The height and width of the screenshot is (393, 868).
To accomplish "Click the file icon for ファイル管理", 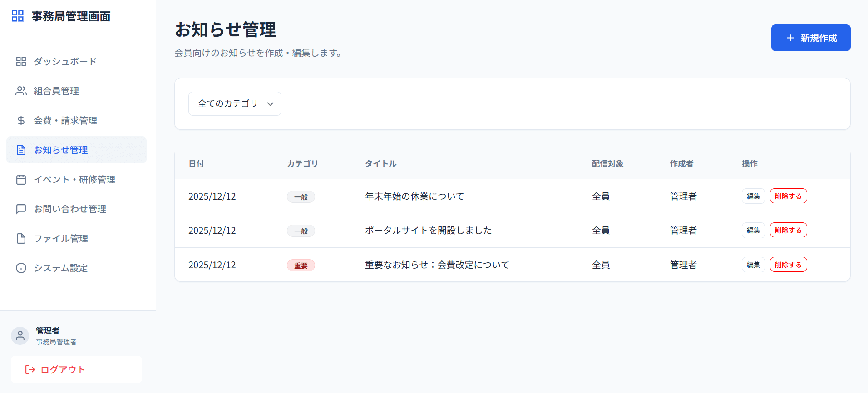I will point(21,239).
